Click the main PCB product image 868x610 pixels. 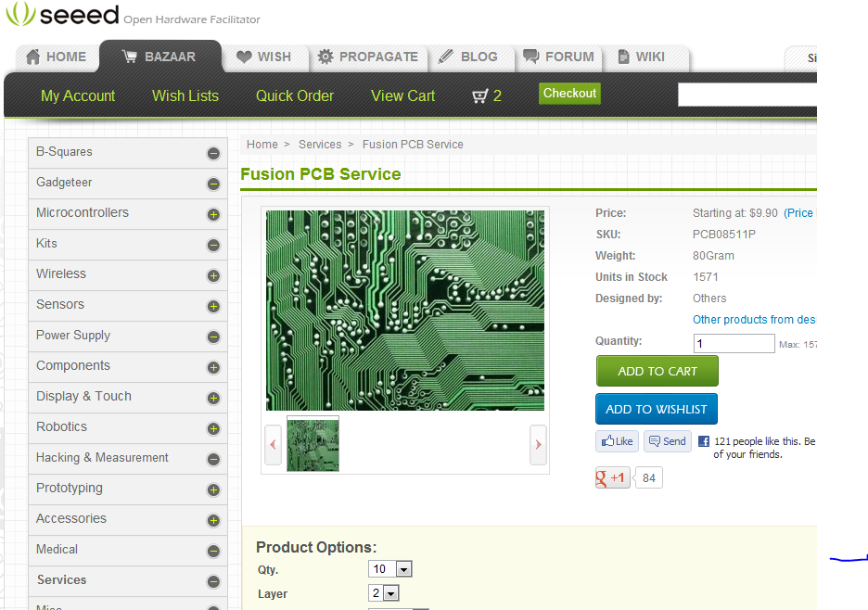405,311
